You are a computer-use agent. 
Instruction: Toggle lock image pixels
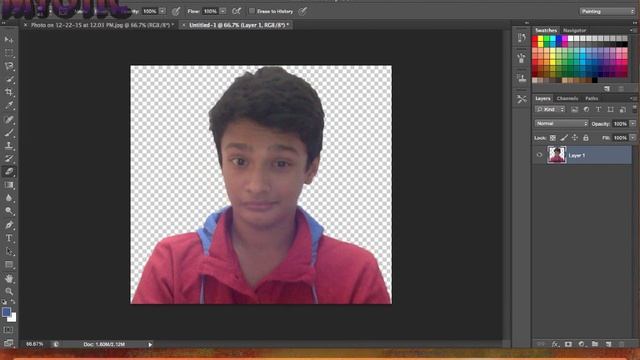564,138
